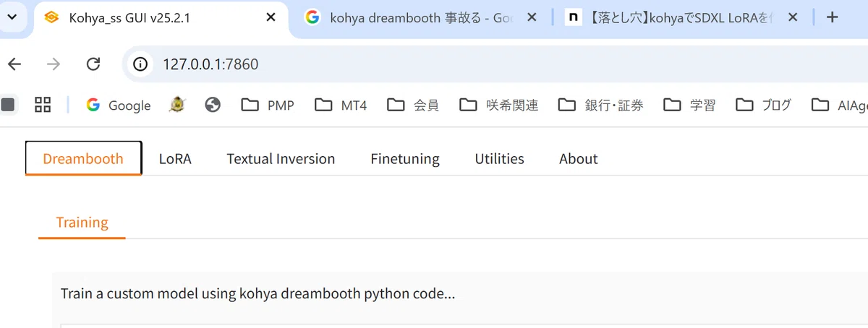Open the Google bookmark
Screen dimensions: 868x328
click(119, 105)
